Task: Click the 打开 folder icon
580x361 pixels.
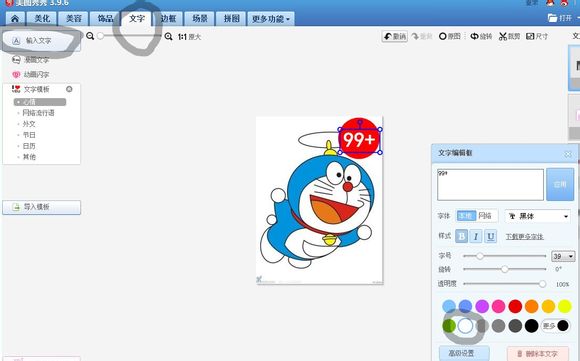Action: click(553, 18)
